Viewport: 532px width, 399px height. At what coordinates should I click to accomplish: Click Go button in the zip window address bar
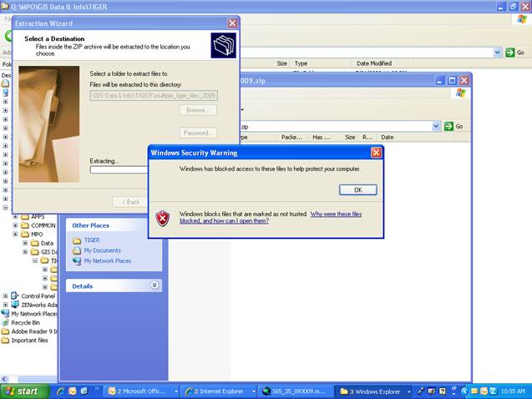pyautogui.click(x=453, y=126)
